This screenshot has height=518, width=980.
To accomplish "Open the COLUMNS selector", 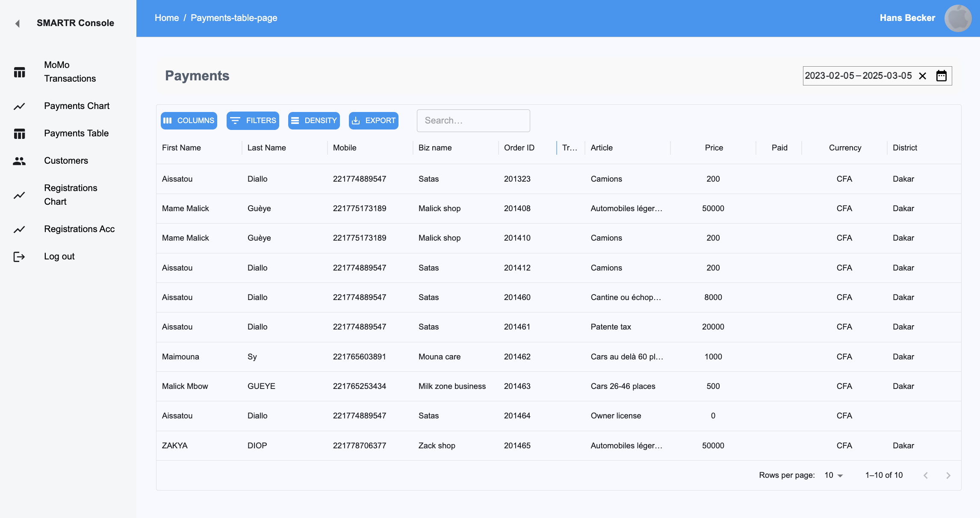I will click(189, 121).
